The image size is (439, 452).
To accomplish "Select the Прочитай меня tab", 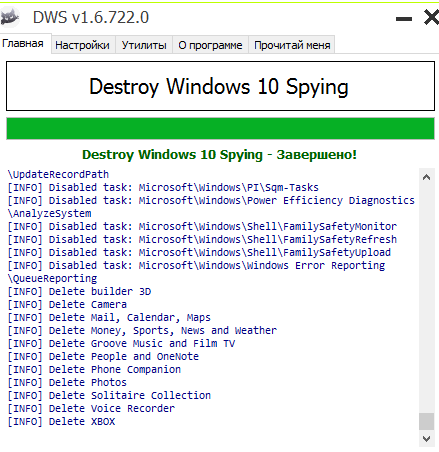I will [292, 45].
